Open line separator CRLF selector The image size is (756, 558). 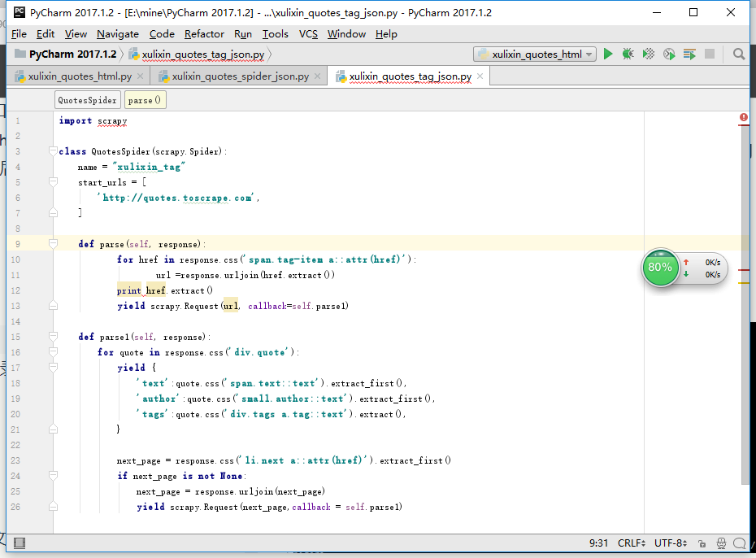pyautogui.click(x=631, y=543)
